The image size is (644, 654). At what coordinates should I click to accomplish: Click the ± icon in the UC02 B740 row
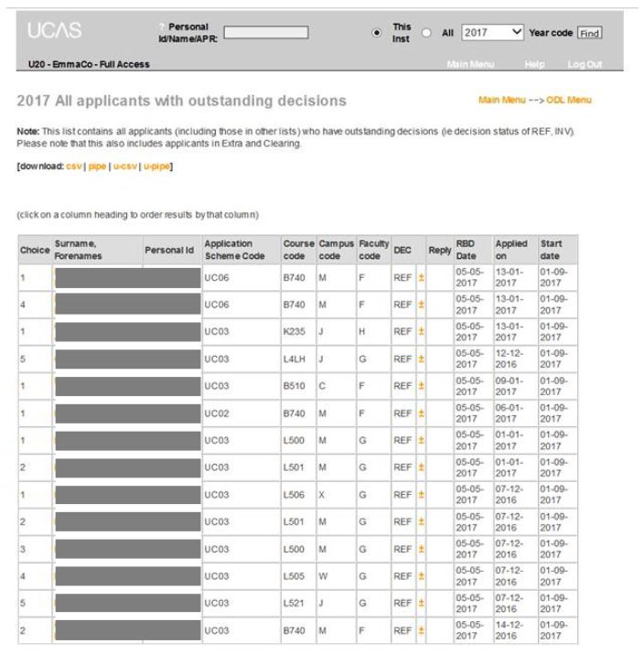pos(422,413)
